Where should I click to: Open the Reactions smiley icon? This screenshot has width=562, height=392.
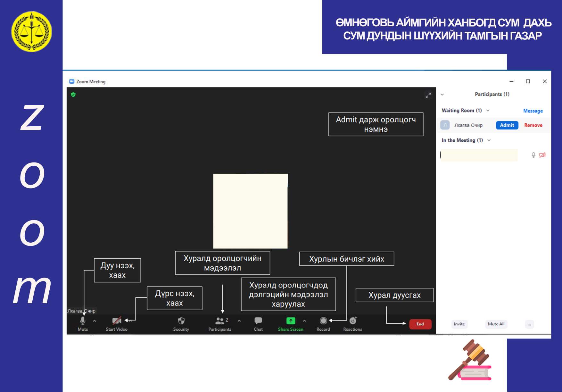353,321
